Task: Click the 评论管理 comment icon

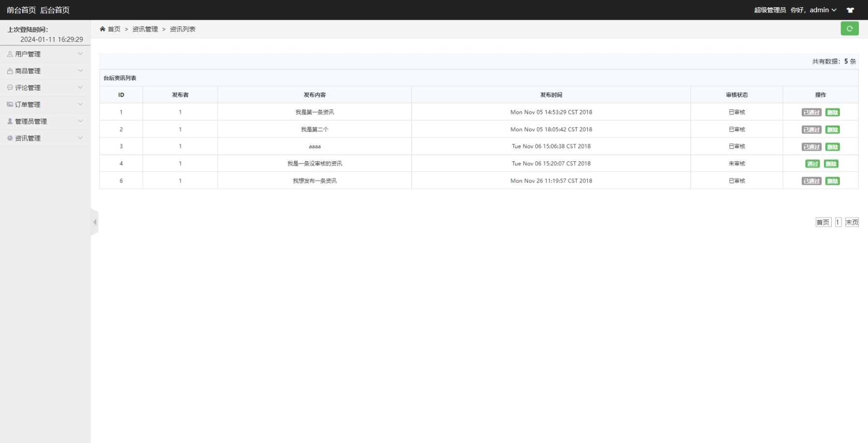Action: point(10,88)
